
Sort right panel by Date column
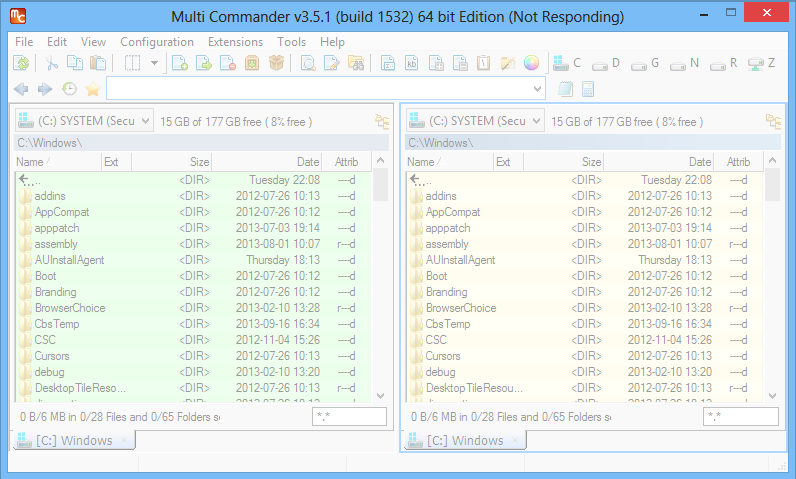point(658,162)
